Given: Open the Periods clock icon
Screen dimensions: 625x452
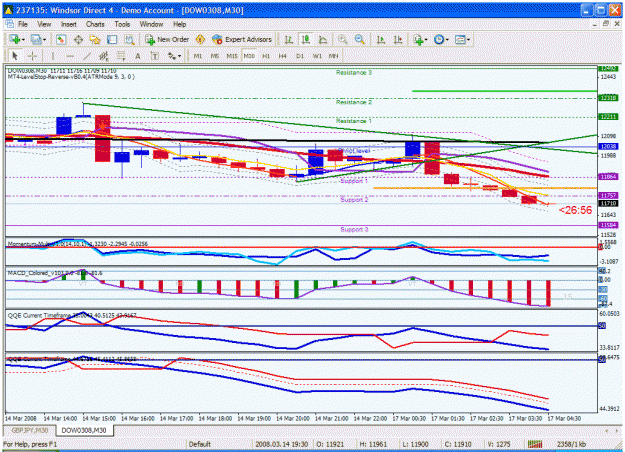Looking at the screenshot, I should click(x=438, y=39).
